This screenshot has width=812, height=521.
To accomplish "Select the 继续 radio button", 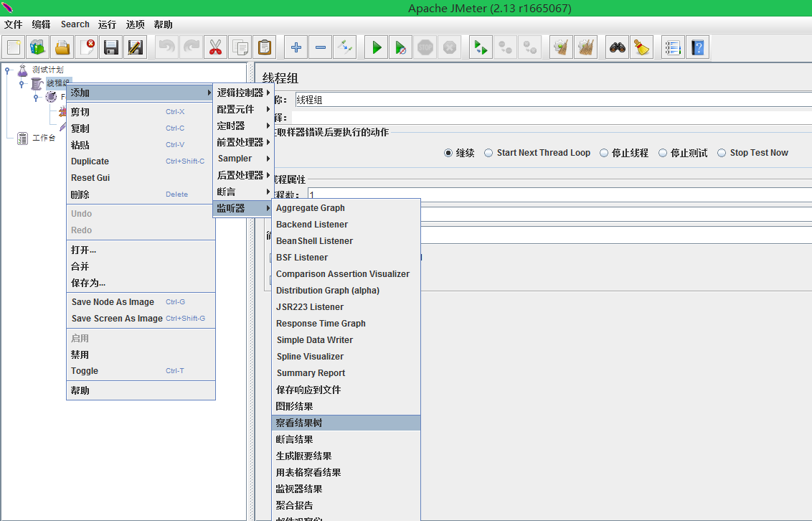I will pos(448,153).
